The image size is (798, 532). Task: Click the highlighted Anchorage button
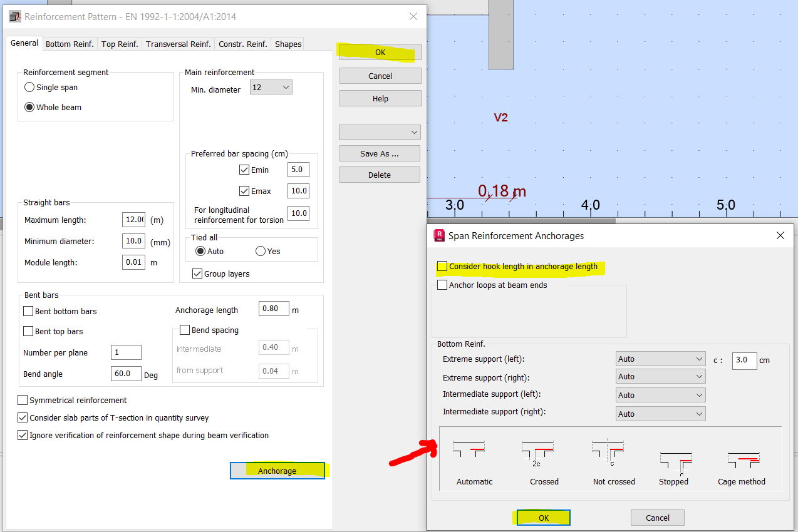pyautogui.click(x=277, y=470)
